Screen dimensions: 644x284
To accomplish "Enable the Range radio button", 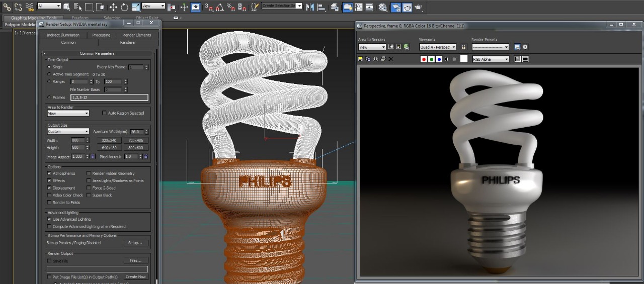I will 49,81.
